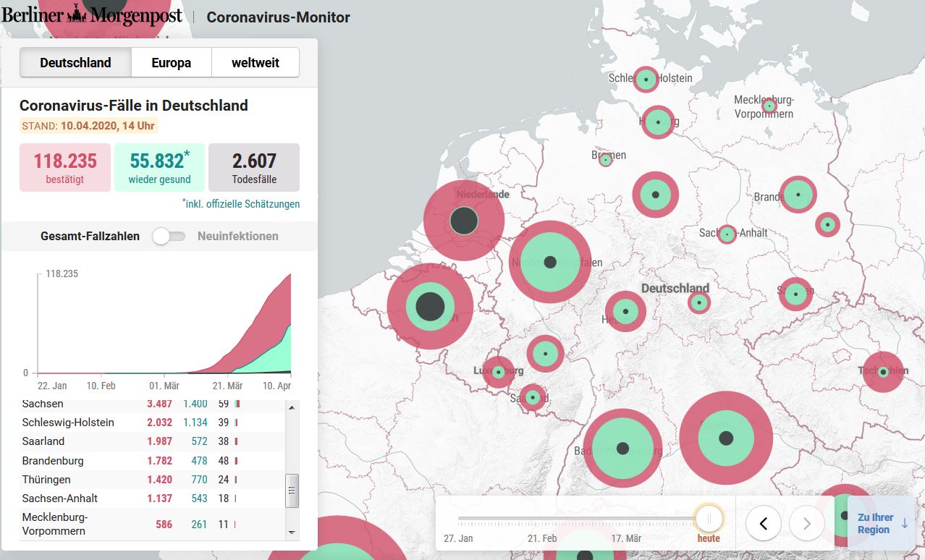Click the Luxemburg case marker
925x560 pixels.
click(x=499, y=372)
